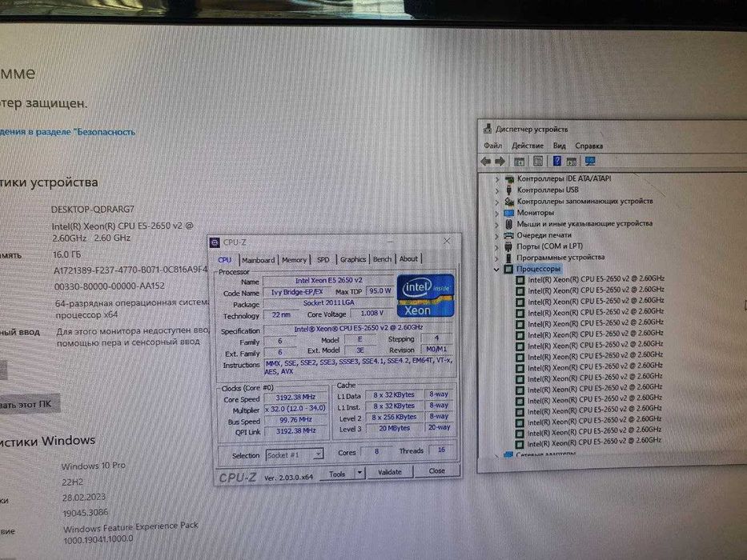Click Package value Socket 2011 LGA
Screen dimensions: 747x560
click(328, 303)
